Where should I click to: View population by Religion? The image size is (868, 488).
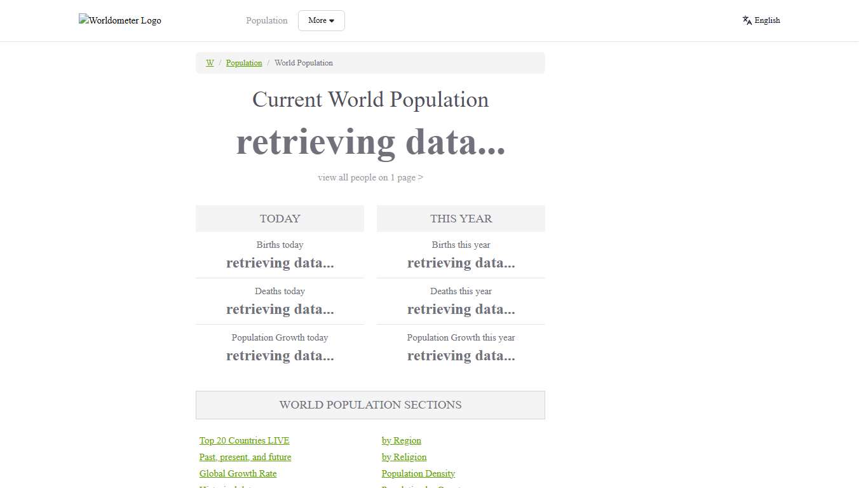[404, 456]
